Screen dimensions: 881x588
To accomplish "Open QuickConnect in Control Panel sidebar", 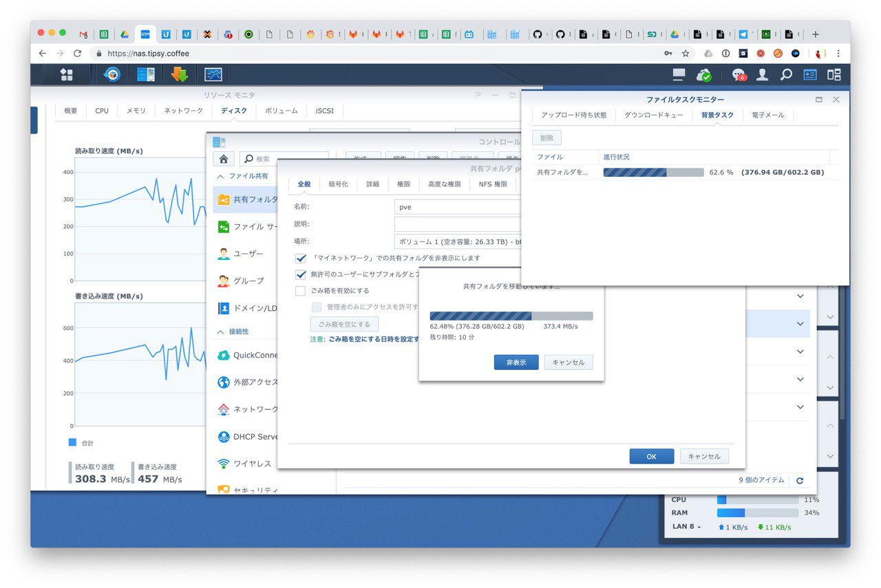I will [244, 355].
